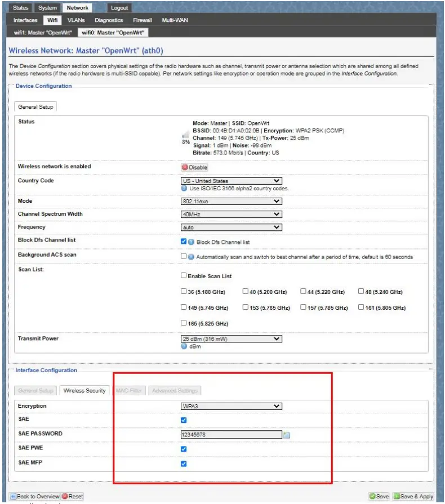The width and height of the screenshot is (445, 504).
Task: Toggle the SAE MFP checkbox
Action: pyautogui.click(x=184, y=463)
